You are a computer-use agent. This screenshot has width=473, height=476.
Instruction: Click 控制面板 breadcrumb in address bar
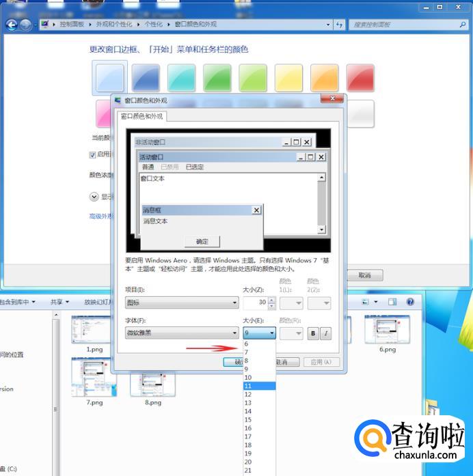[72, 25]
